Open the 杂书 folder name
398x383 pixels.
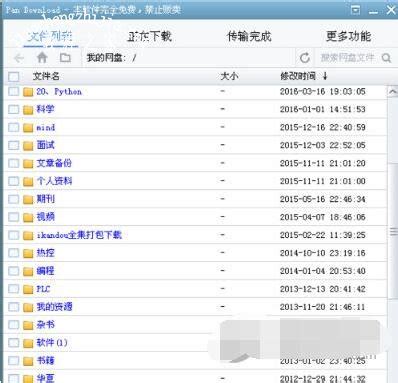tap(45, 325)
